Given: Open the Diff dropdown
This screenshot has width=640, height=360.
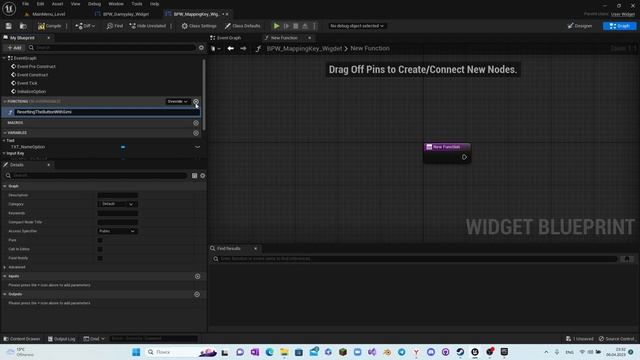Looking at the screenshot, I should [85, 26].
